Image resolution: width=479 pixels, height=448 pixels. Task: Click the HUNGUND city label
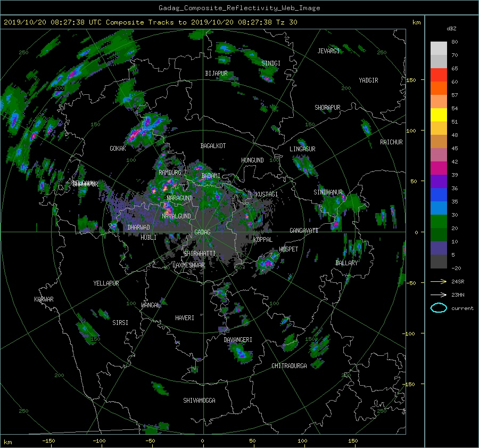[x=252, y=160]
